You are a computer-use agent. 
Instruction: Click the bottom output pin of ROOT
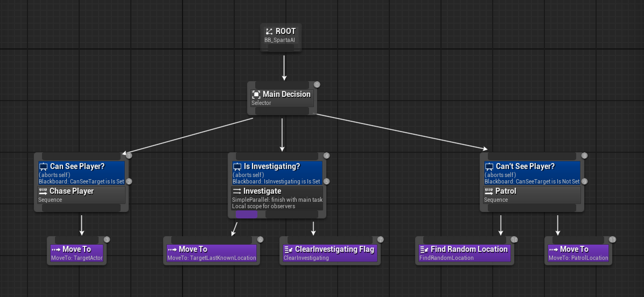pos(281,49)
